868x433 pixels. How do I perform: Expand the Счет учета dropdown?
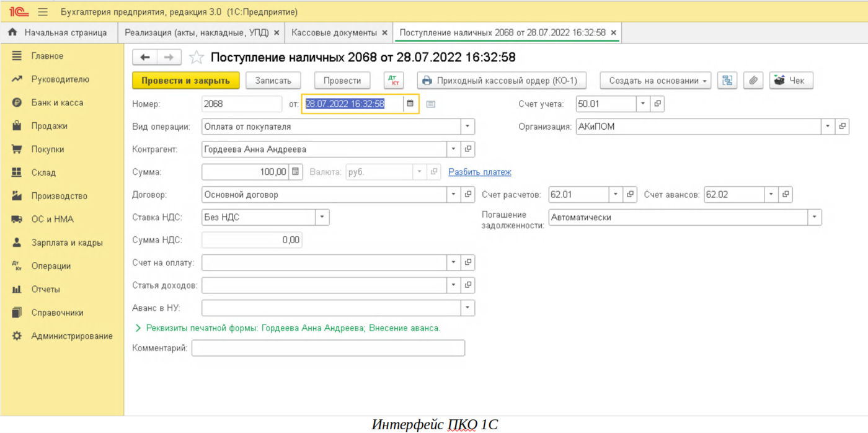(x=643, y=104)
